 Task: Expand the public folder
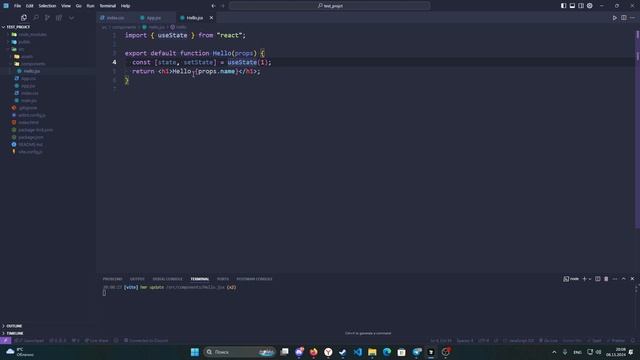pyautogui.click(x=48, y=42)
